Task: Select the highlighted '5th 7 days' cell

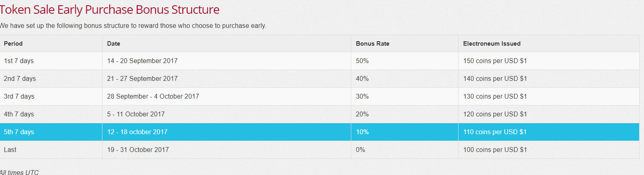Action: pos(51,132)
